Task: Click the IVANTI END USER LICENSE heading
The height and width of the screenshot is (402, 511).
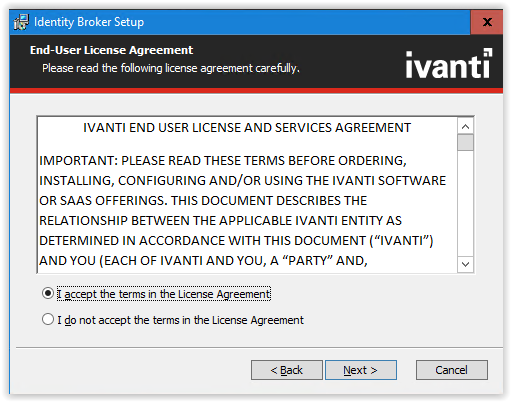Action: [247, 128]
